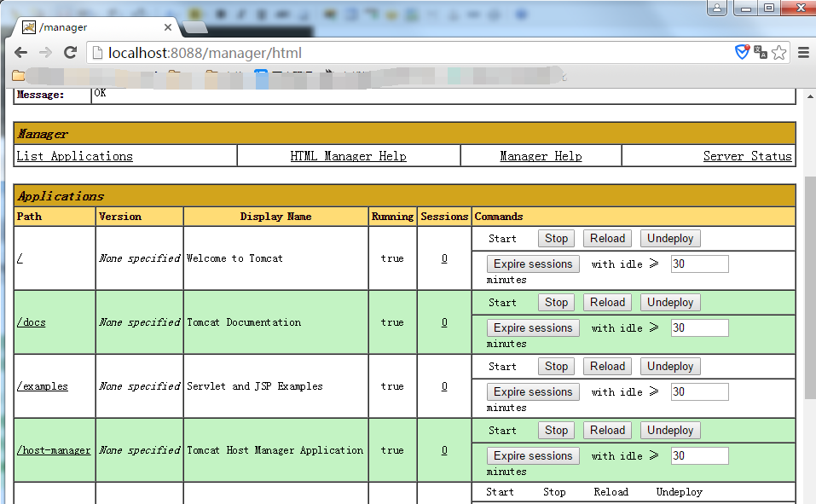Viewport: 816px width, 504px height.
Task: Undeploy the /host-manager application
Action: pos(670,431)
